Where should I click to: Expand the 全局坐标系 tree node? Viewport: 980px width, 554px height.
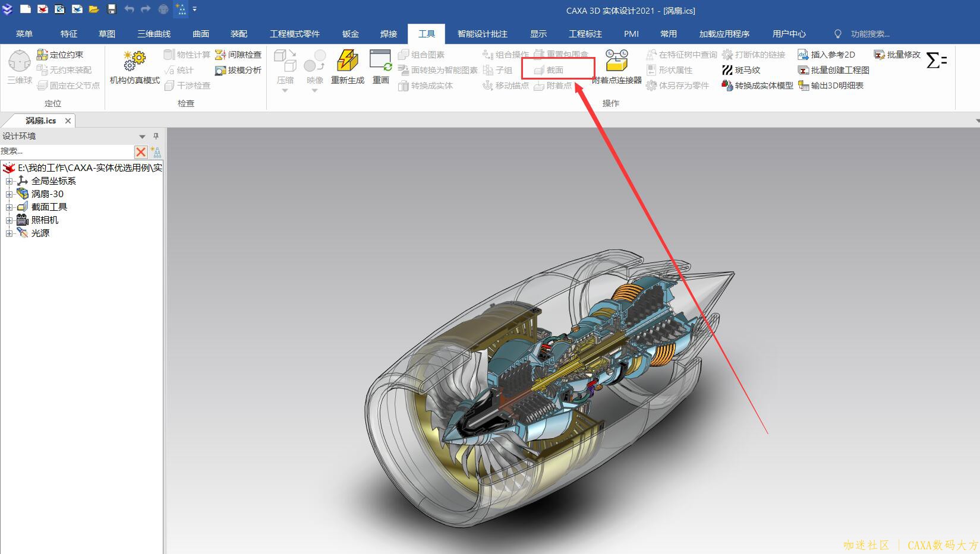9,181
